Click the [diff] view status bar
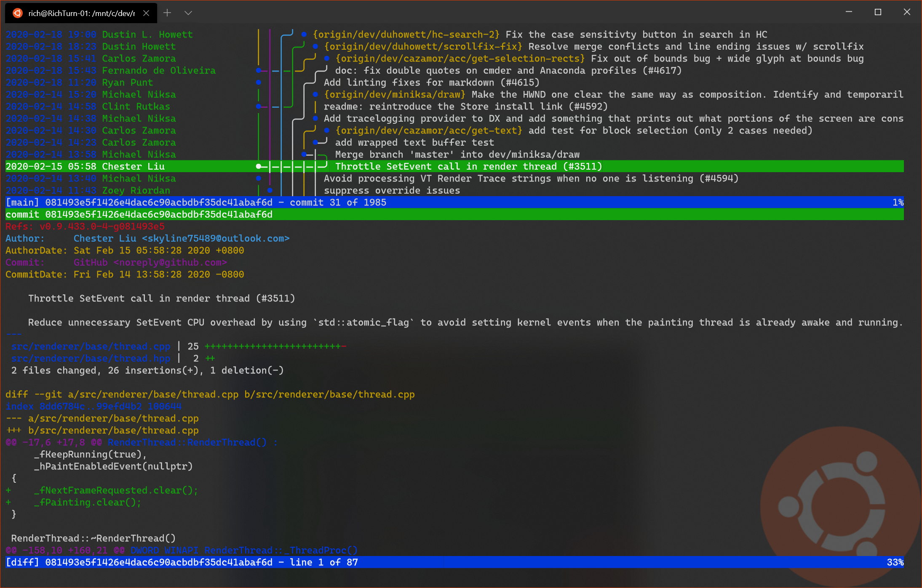The image size is (922, 588). (x=455, y=562)
